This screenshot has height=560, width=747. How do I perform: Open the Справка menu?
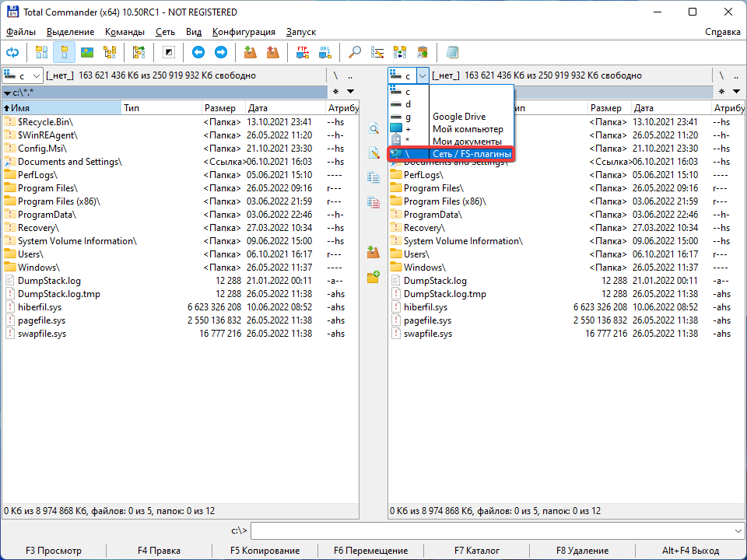tap(723, 32)
